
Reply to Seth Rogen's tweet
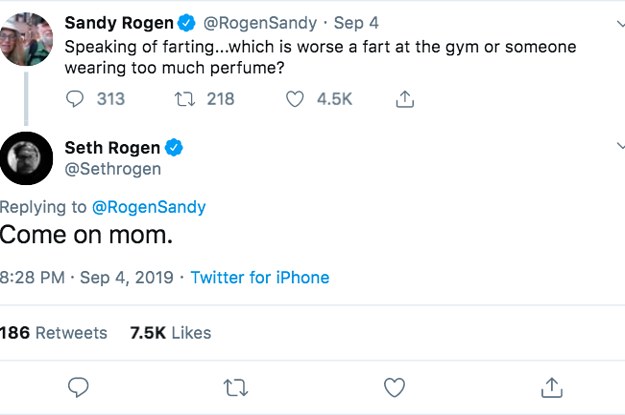coord(78,386)
